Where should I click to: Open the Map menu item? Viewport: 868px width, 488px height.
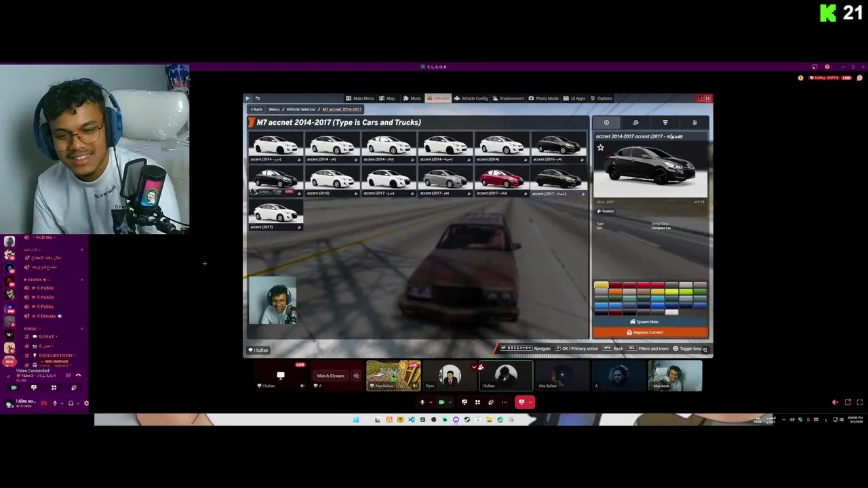[x=387, y=98]
